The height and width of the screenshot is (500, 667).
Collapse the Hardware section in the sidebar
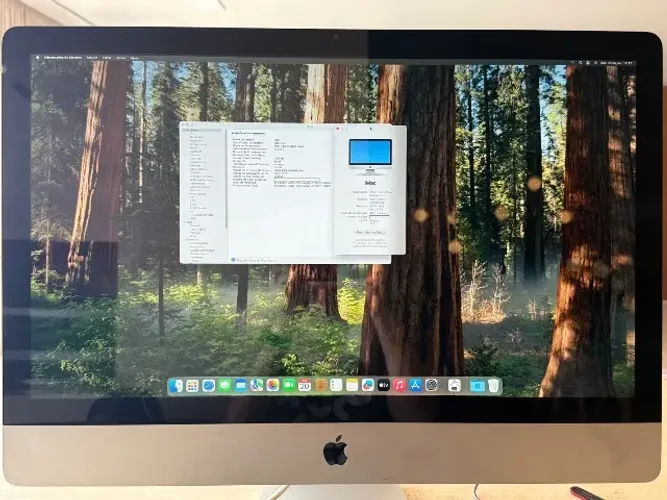184,130
